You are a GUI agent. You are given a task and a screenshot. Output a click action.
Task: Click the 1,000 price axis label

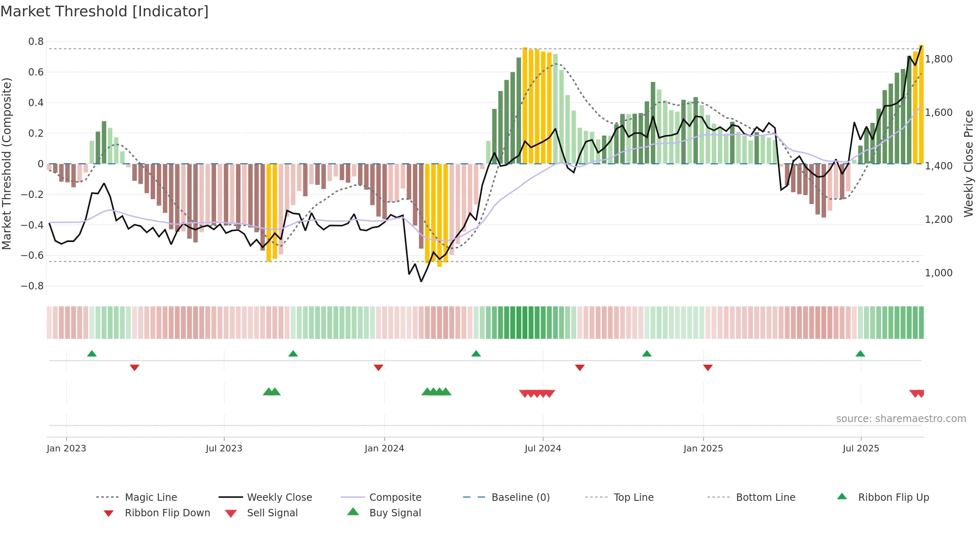pos(939,273)
